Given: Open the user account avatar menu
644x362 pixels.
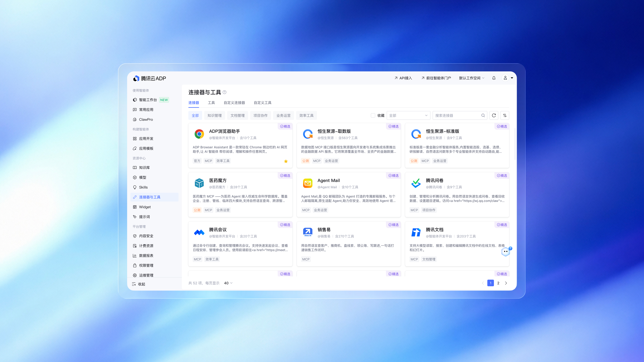Looking at the screenshot, I should pyautogui.click(x=505, y=78).
